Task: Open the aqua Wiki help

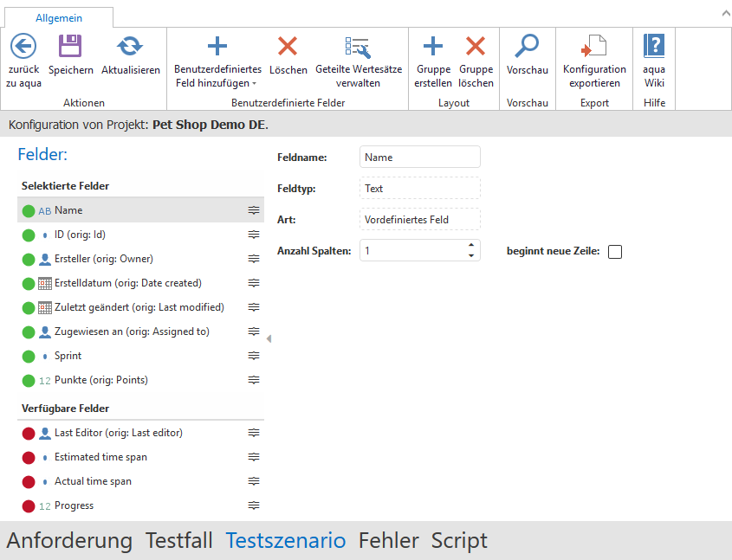Action: (x=654, y=46)
